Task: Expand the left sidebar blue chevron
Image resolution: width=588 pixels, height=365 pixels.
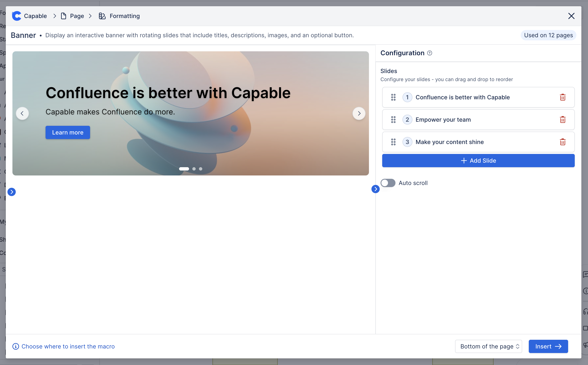Action: [x=12, y=192]
